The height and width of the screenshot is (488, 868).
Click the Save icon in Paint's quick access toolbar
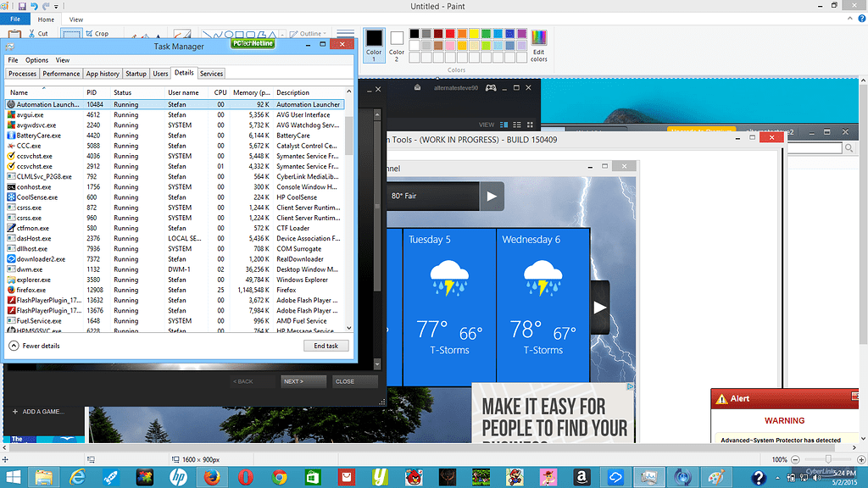(x=21, y=6)
